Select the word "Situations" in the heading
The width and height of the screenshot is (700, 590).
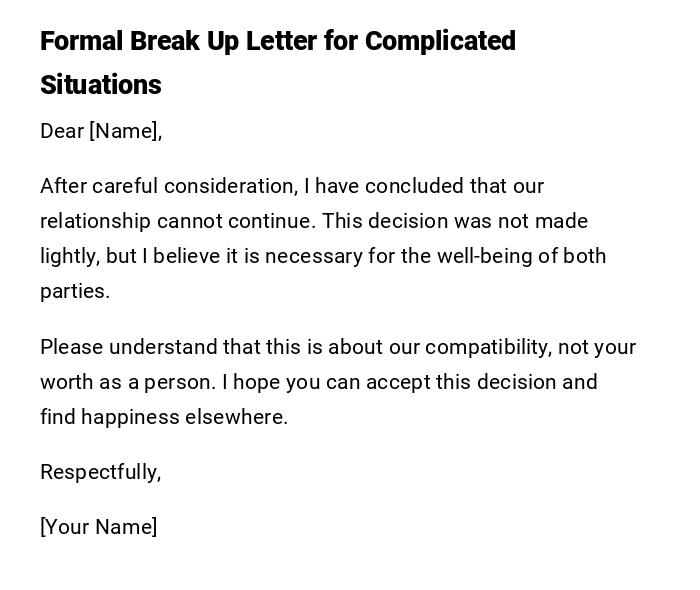pos(100,85)
